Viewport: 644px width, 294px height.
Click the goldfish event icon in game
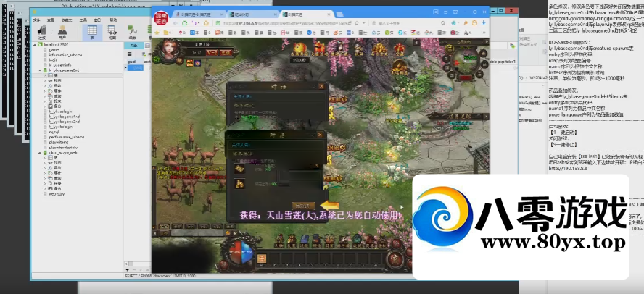[x=300, y=51]
